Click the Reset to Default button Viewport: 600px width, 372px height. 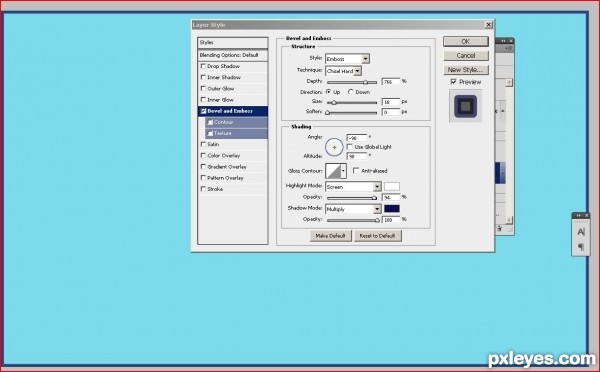coord(377,236)
